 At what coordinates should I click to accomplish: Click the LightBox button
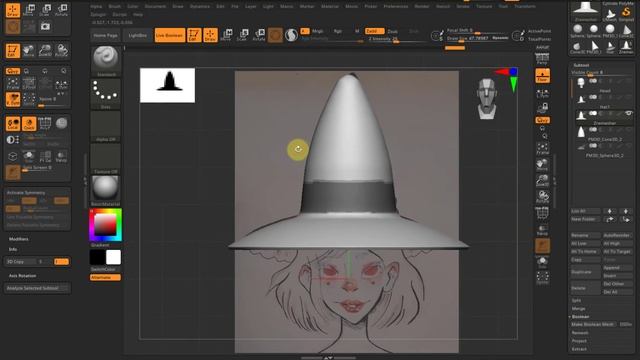tap(138, 36)
